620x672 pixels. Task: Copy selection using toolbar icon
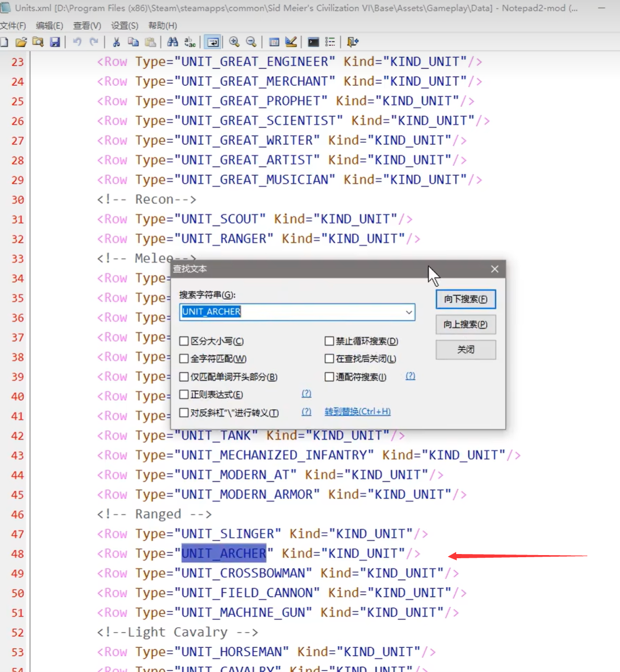pyautogui.click(x=133, y=42)
